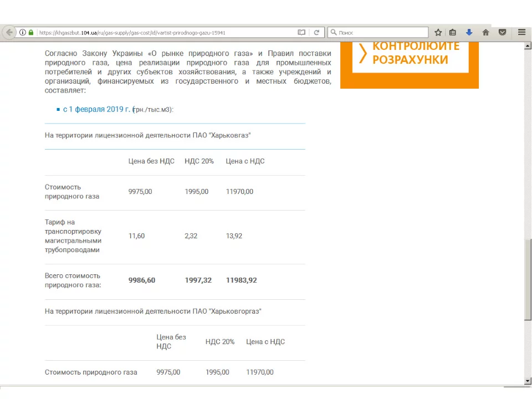Select the bold total 11983,92
Image resolution: width=532 pixels, height=399 pixels.
tap(242, 280)
